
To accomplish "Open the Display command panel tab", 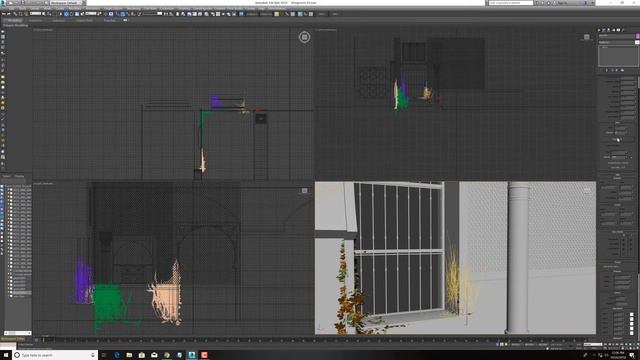I will pos(618,30).
